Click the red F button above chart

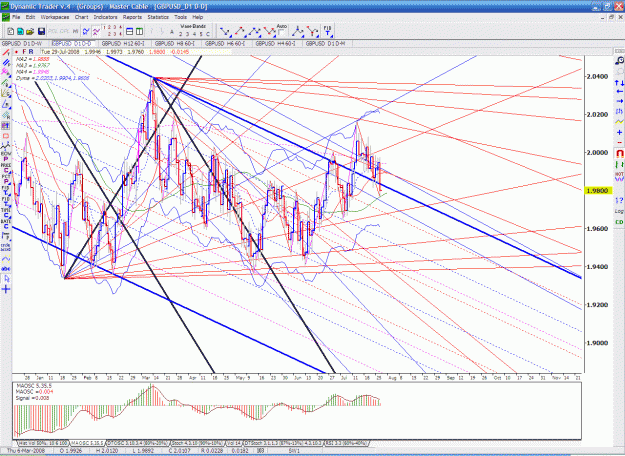24,52
